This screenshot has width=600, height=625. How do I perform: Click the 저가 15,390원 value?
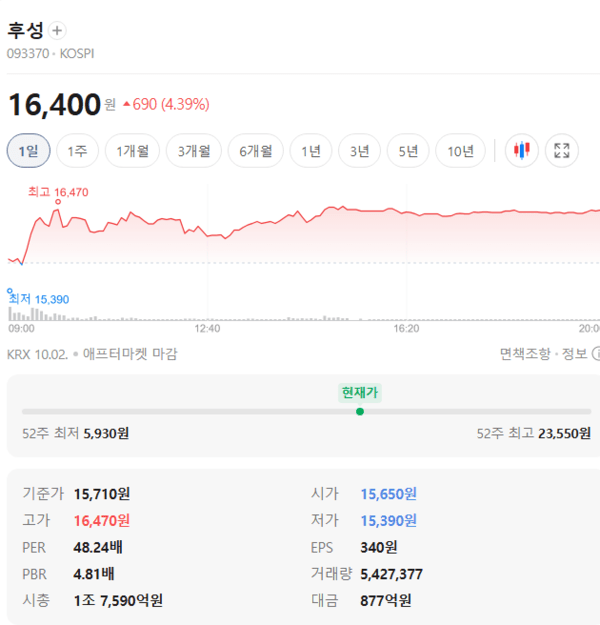[389, 521]
